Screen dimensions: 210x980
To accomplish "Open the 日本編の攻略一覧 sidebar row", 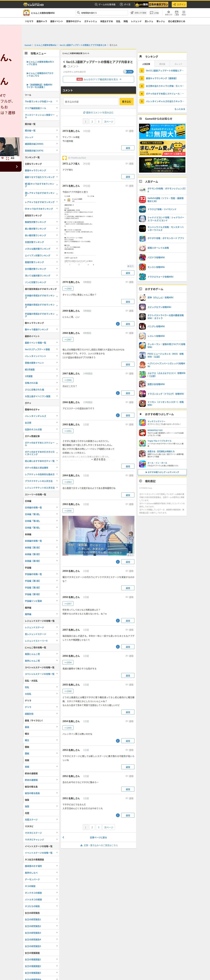I will coord(41,507).
